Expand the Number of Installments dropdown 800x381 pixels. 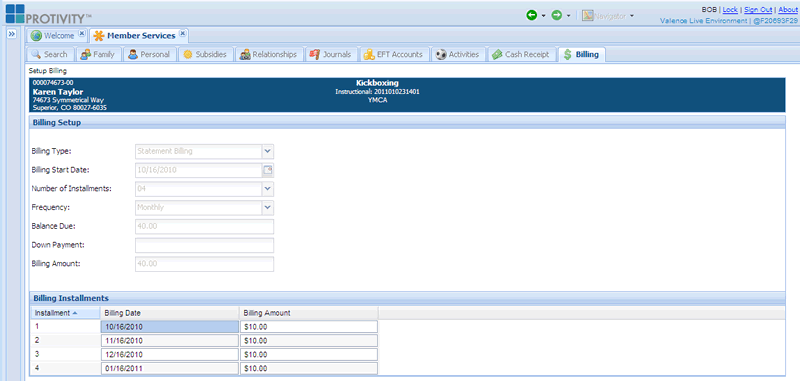click(x=268, y=189)
